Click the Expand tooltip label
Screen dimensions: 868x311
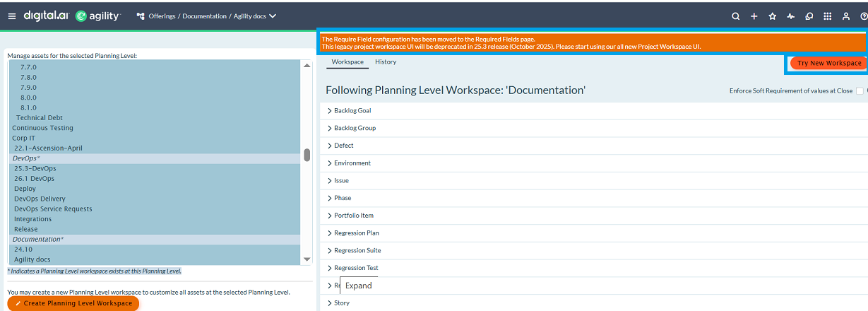(358, 286)
